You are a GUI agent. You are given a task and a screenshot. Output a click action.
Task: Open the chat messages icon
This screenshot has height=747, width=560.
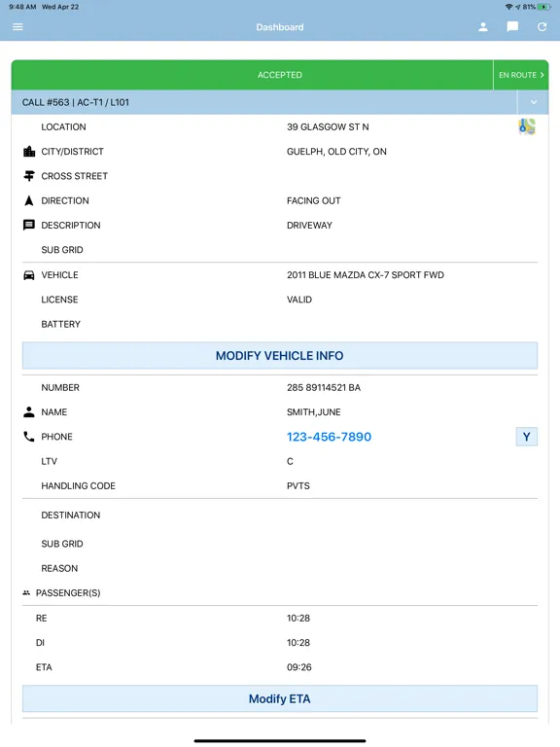[512, 27]
